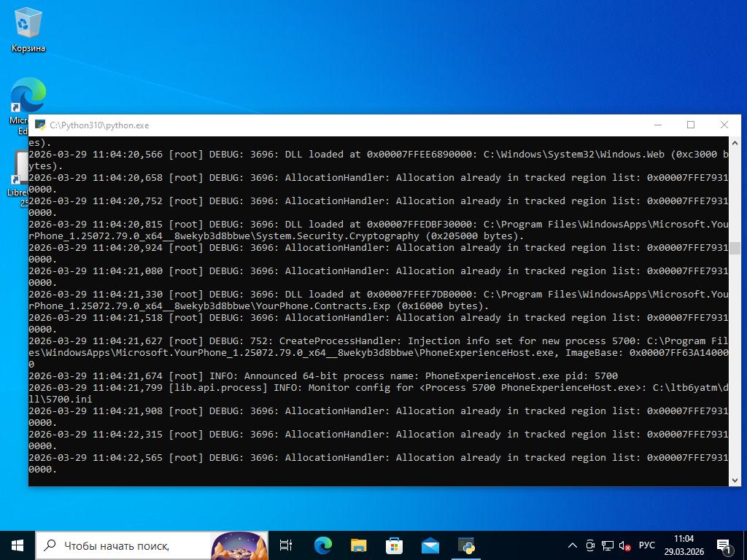Open the clock and calendar flyout
Viewport: 747px width, 560px height.
click(684, 545)
